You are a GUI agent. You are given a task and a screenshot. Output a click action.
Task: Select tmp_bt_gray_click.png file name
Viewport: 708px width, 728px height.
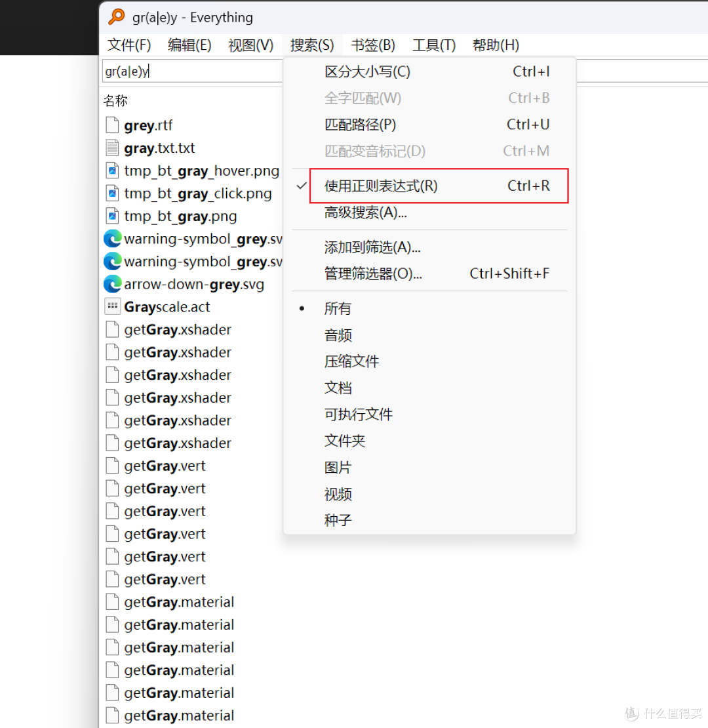click(197, 193)
